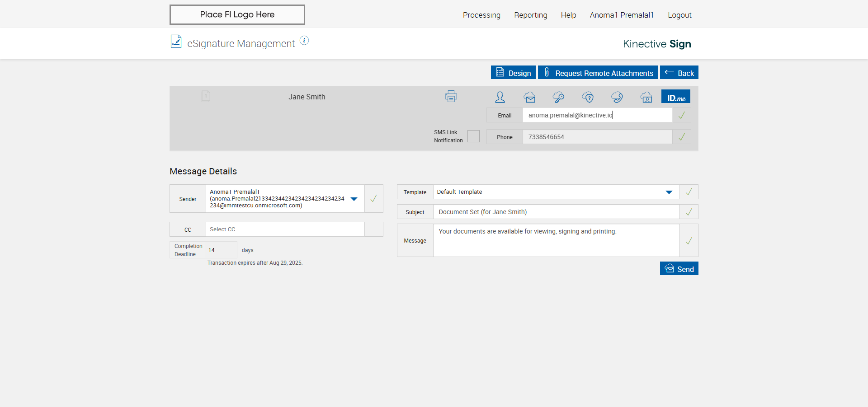Select the ID.me verification option
This screenshot has height=407, width=868.
(x=675, y=97)
